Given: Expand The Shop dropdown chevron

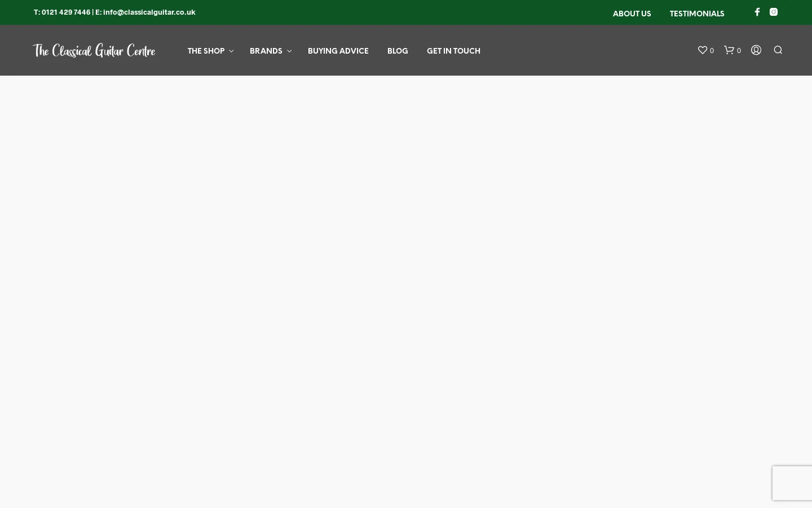Looking at the screenshot, I should point(231,51).
